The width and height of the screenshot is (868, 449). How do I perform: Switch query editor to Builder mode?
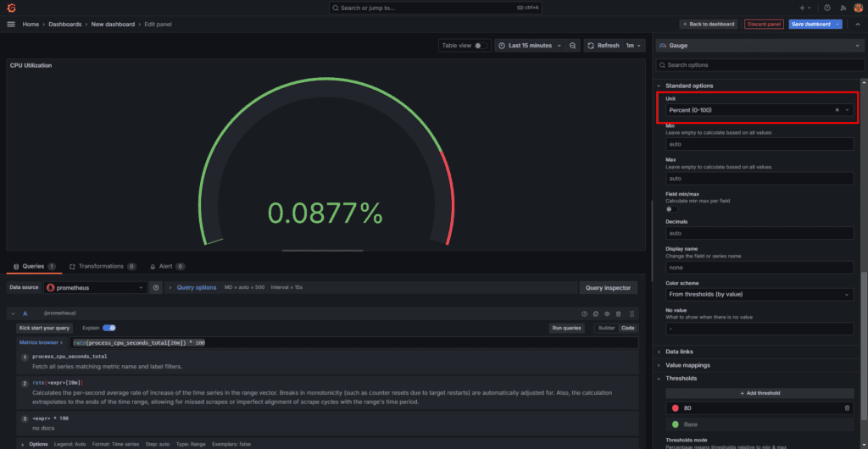point(606,328)
